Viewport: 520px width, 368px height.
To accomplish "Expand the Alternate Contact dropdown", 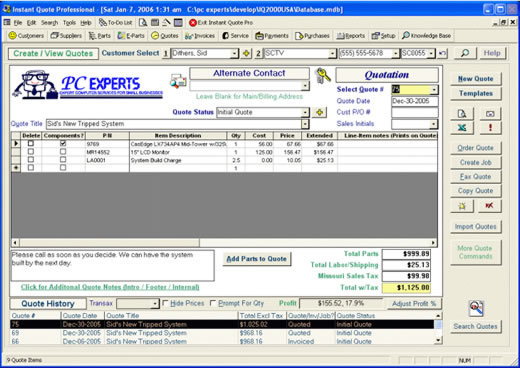I will 305,86.
